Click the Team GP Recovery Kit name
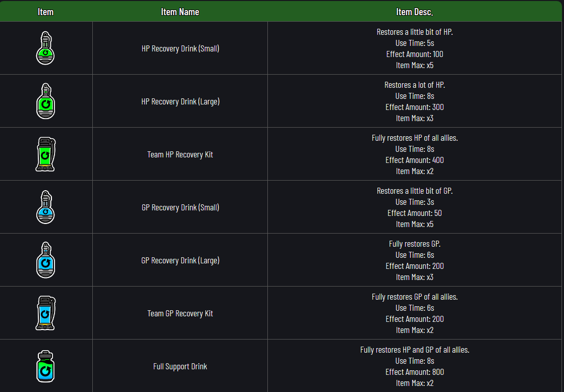 tap(180, 314)
